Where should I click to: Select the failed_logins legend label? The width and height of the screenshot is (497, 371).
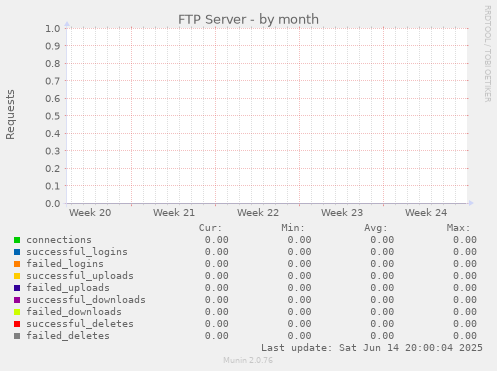click(x=65, y=264)
